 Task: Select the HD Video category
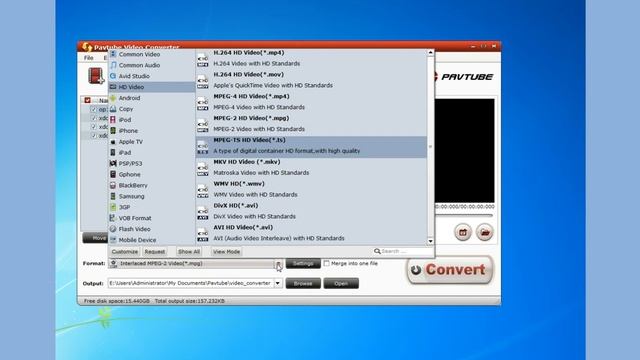point(151,87)
